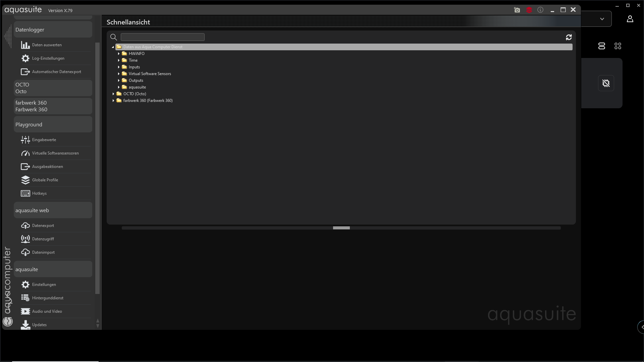Click Automatischer Datenexport export icon
Screen dimensions: 644x362
click(25, 72)
